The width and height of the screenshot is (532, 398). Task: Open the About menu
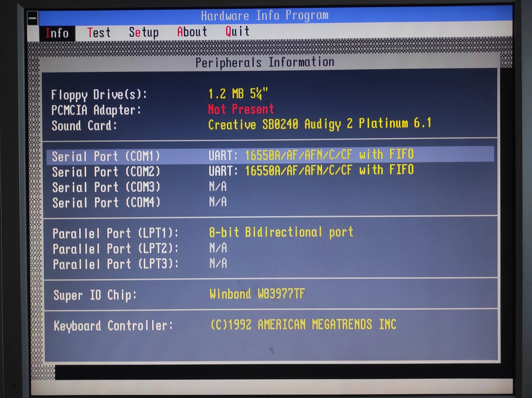tap(192, 32)
